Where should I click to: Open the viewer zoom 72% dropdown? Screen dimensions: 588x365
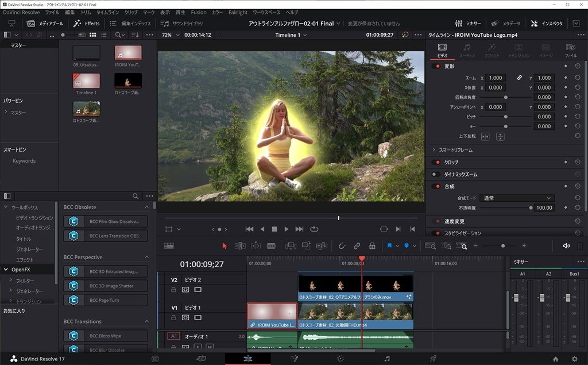(x=170, y=35)
